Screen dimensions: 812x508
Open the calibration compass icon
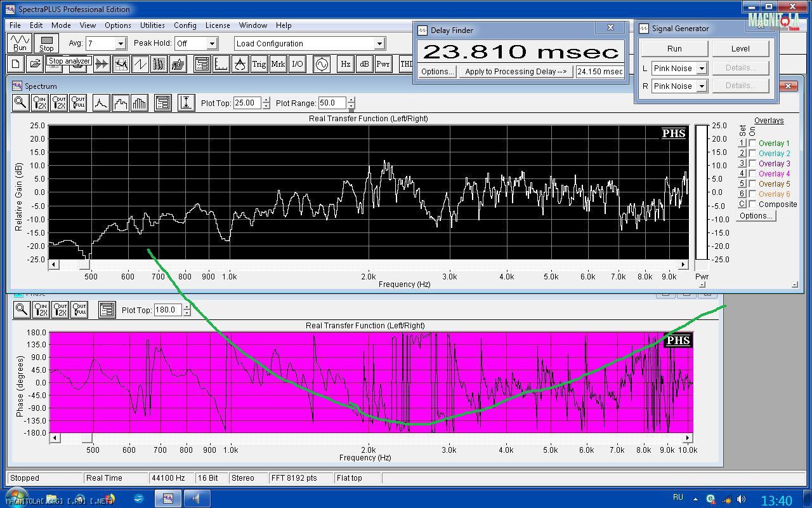(240, 64)
